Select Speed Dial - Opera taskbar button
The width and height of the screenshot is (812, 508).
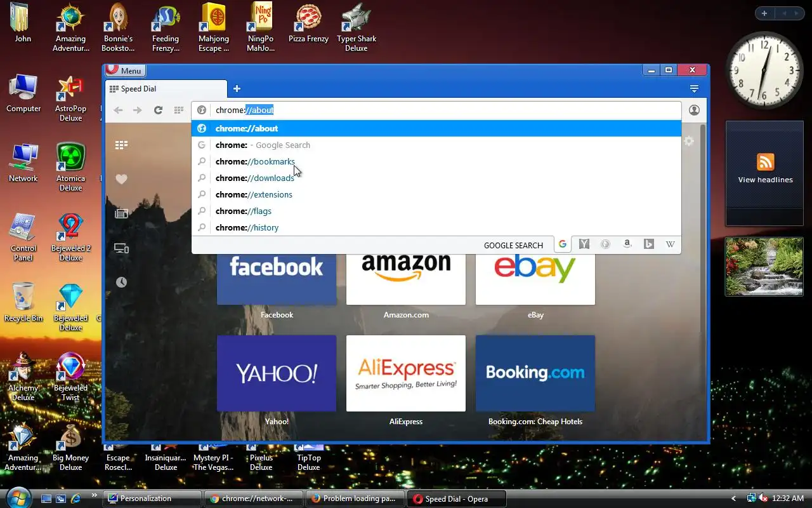click(x=456, y=498)
